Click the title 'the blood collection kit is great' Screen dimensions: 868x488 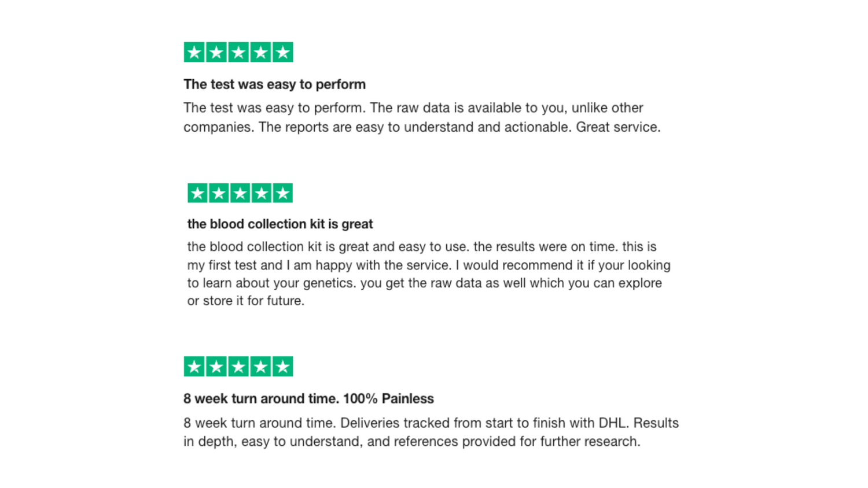tap(280, 224)
